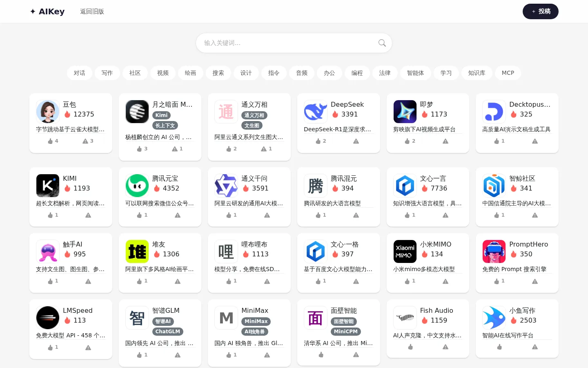This screenshot has height=368, width=588.
Task: Select the 写作 category tab
Action: point(107,73)
